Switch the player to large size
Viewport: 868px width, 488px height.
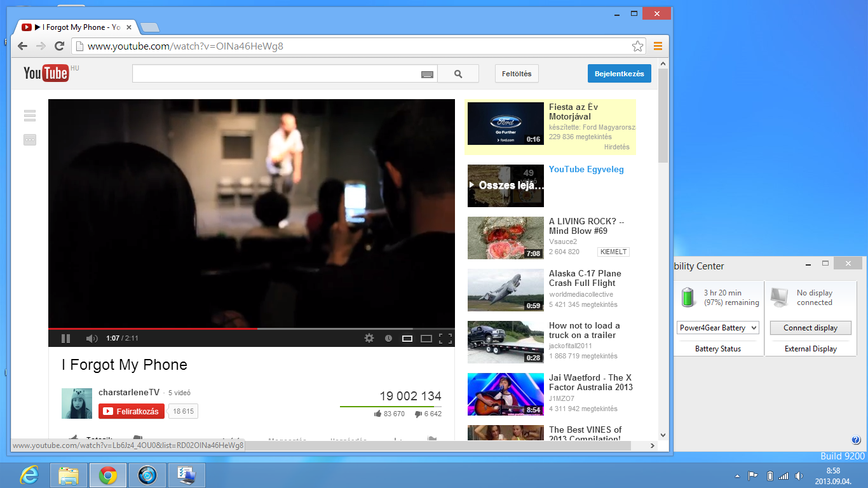click(426, 339)
